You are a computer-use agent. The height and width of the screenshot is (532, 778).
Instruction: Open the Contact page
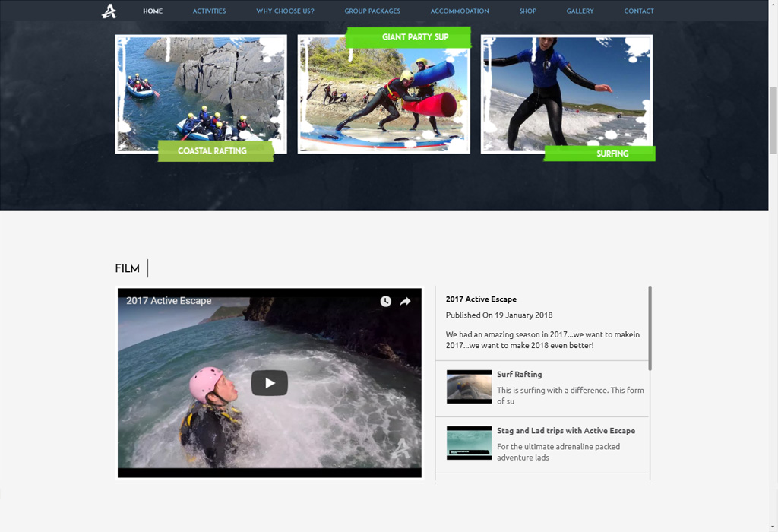639,11
